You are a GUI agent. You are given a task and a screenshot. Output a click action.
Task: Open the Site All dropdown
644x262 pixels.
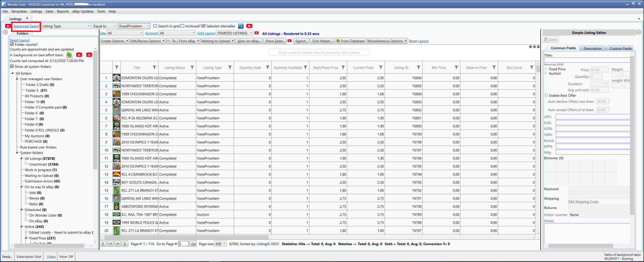pos(125,33)
